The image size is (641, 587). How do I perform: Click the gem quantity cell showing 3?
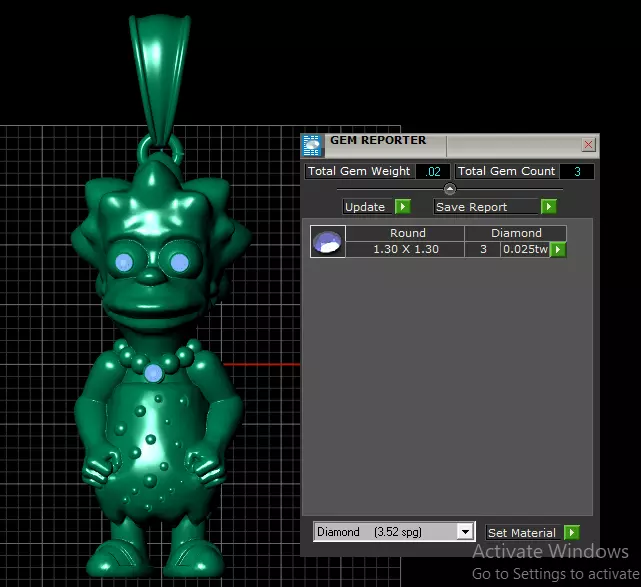click(483, 249)
